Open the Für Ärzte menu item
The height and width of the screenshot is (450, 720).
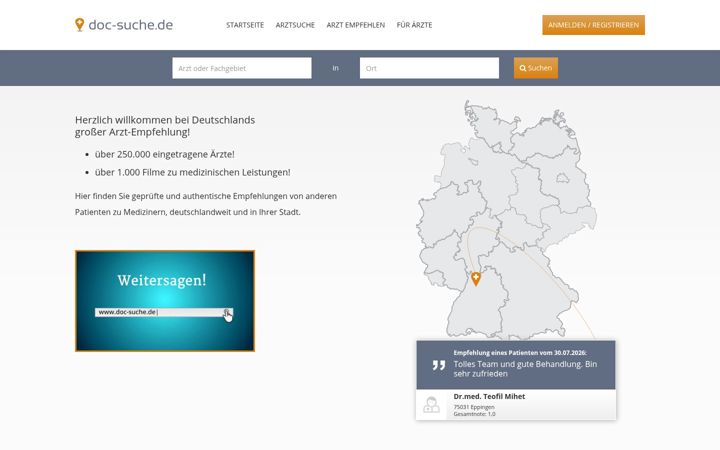click(414, 25)
